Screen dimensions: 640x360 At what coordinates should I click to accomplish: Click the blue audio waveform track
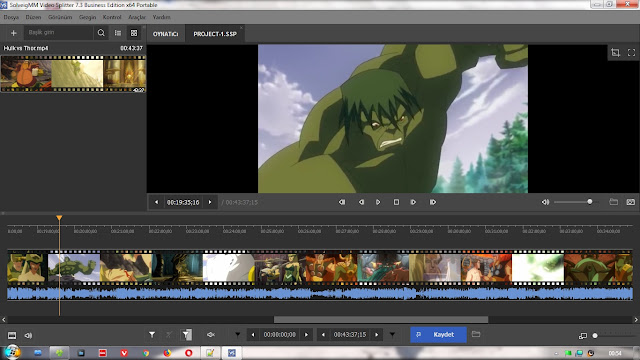[320, 293]
